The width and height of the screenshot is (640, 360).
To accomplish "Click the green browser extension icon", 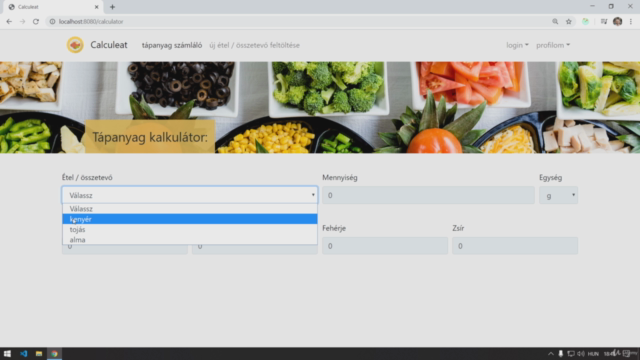I will pyautogui.click(x=585, y=22).
